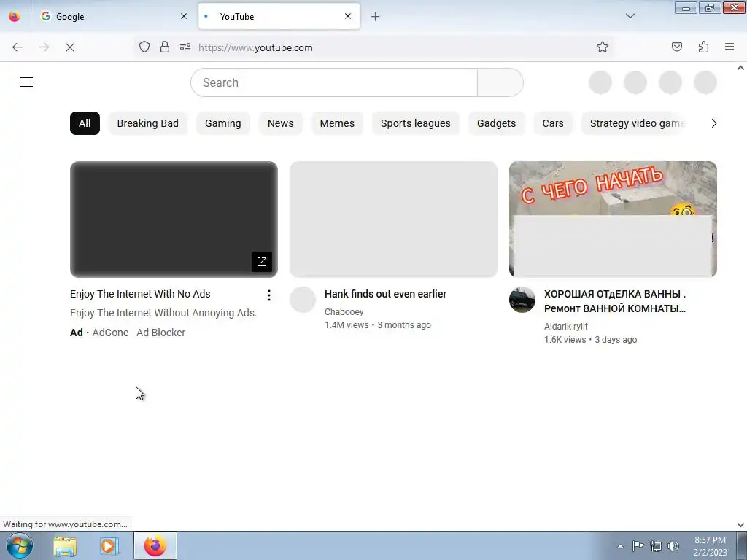The height and width of the screenshot is (560, 747).
Task: Click the search submit button
Action: tap(500, 82)
